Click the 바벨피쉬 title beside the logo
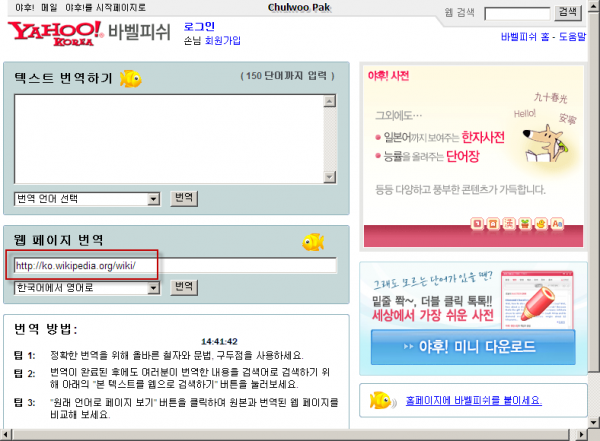This screenshot has height=441, width=600. (139, 32)
